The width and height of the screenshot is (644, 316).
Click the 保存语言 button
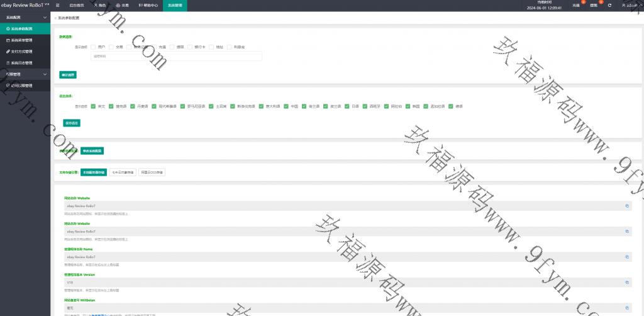[71, 123]
